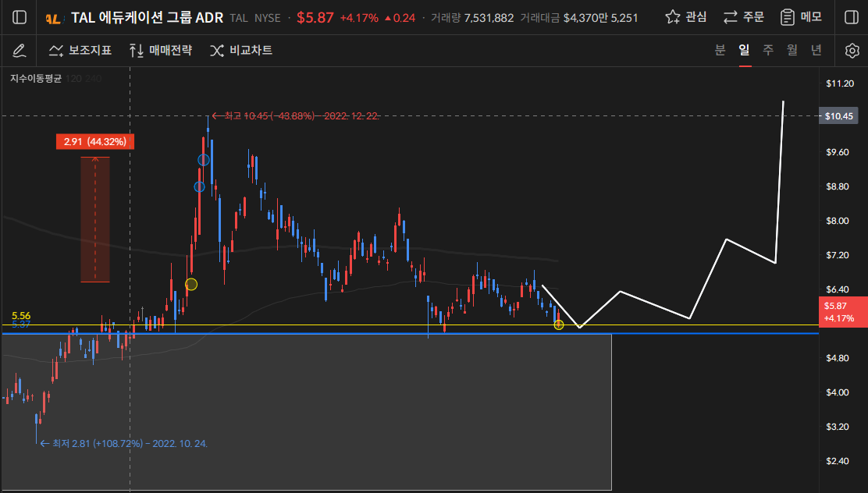Viewport: 868px width, 493px height.
Task: Open the 메모 memo panel
Action: pyautogui.click(x=801, y=17)
